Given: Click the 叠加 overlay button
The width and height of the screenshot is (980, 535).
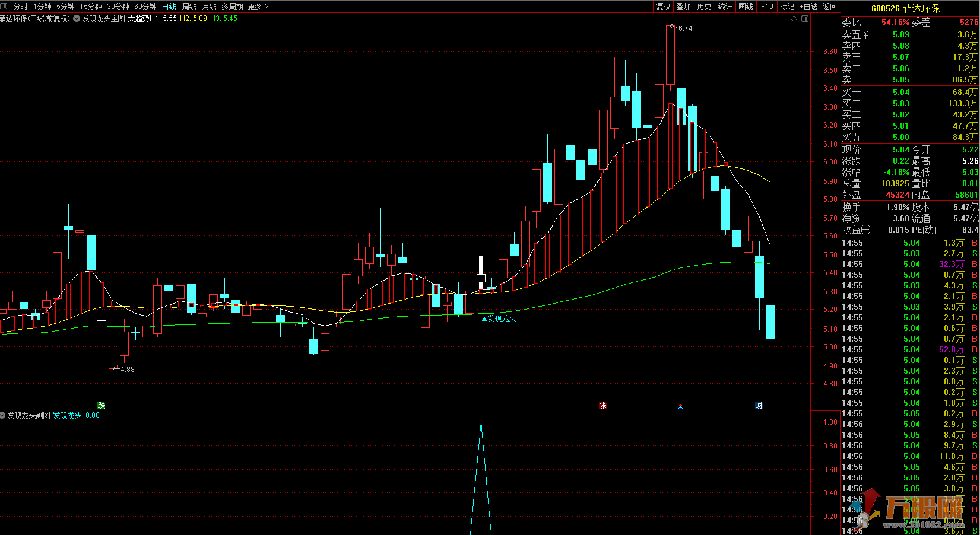Looking at the screenshot, I should [x=684, y=7].
